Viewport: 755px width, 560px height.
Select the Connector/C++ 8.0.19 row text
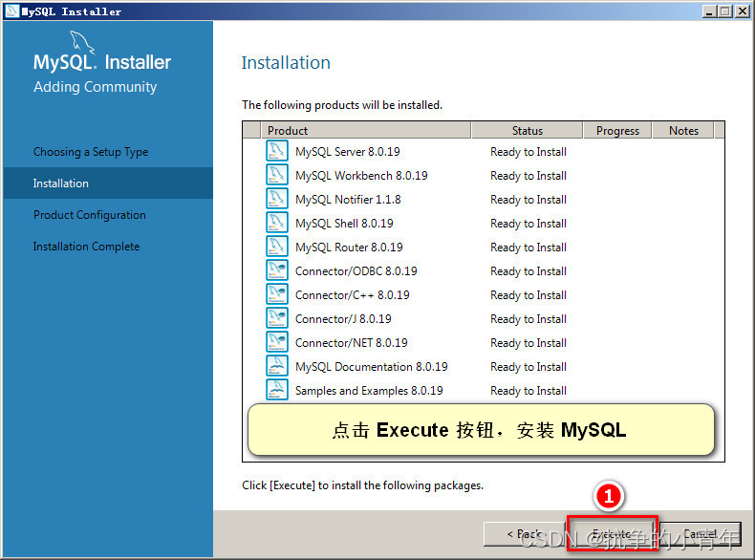[x=352, y=294]
